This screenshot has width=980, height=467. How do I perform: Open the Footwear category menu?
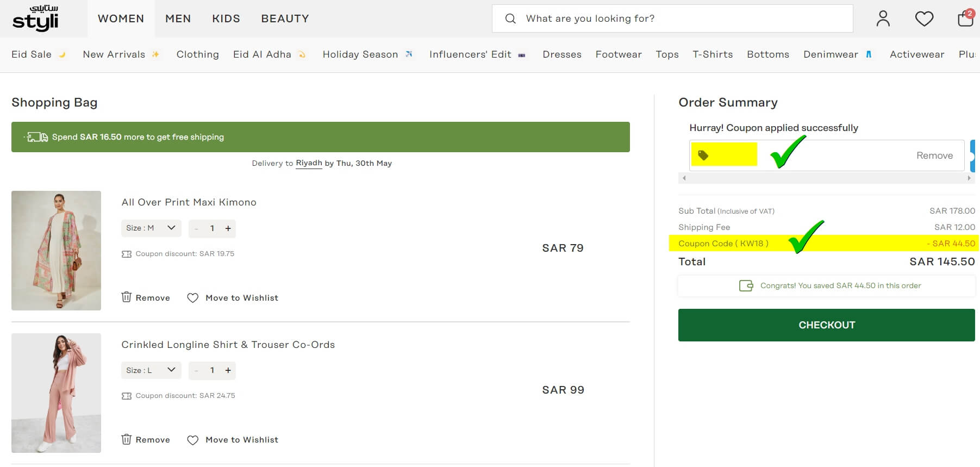pos(618,54)
